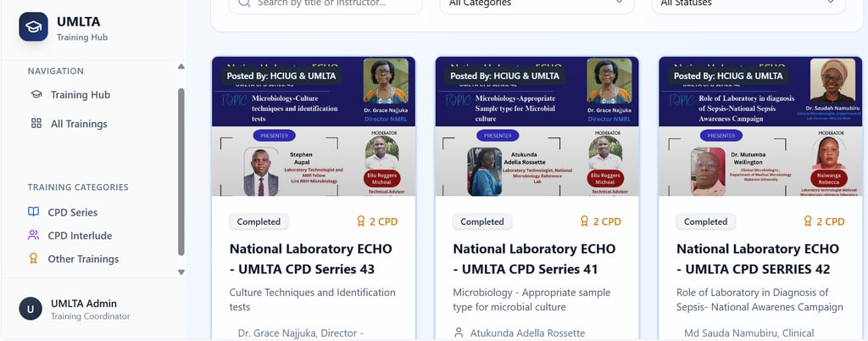Go to Training Hub navigation item
The image size is (868, 341).
tap(81, 95)
